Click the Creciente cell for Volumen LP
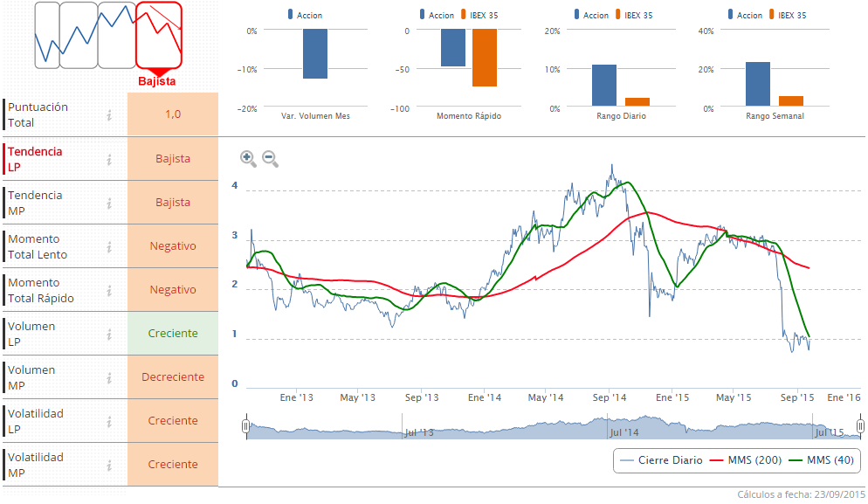 click(172, 333)
